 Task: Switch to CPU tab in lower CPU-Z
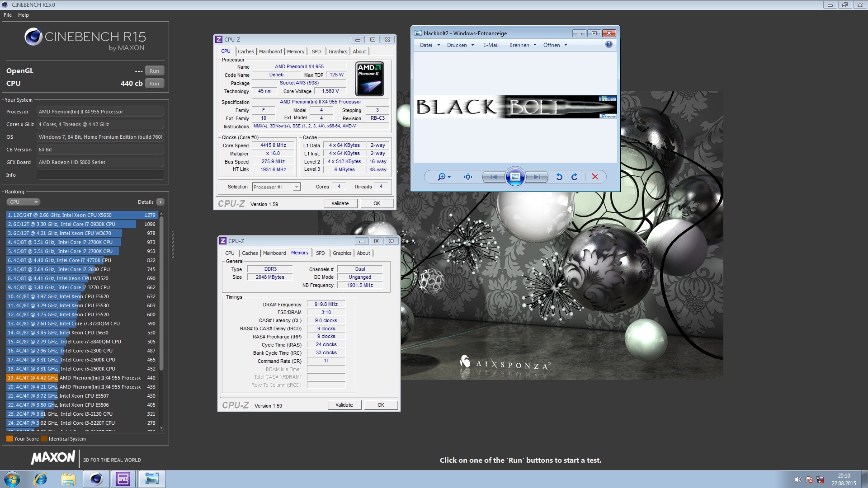coord(230,253)
